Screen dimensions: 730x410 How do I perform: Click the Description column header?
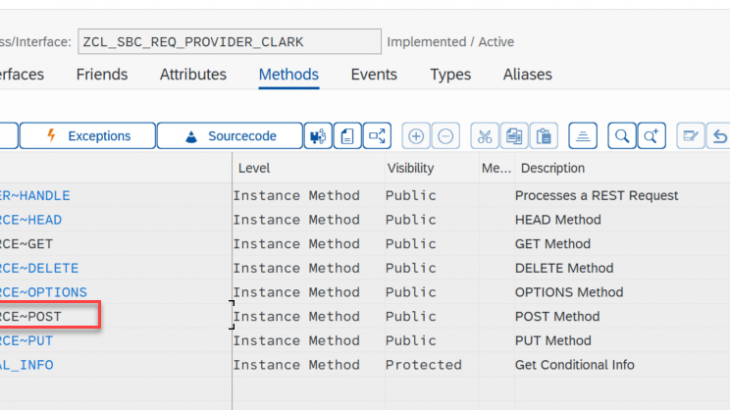(553, 168)
